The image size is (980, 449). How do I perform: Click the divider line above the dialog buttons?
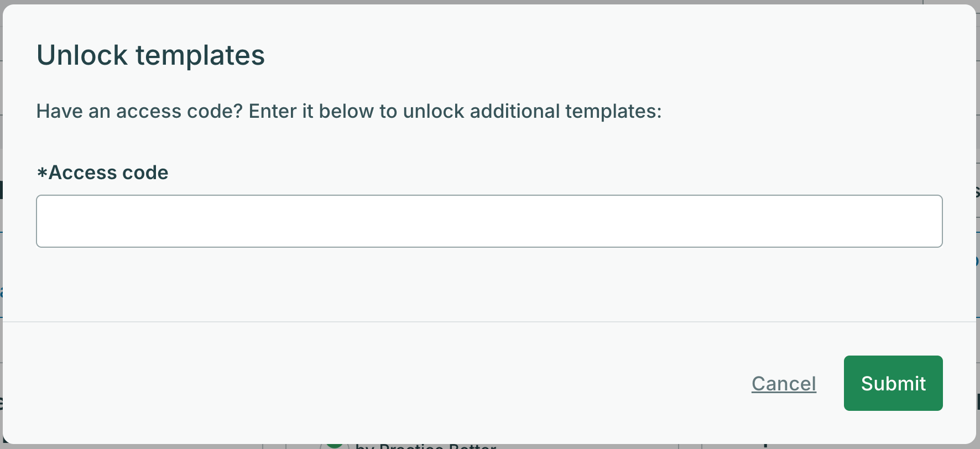click(x=489, y=321)
